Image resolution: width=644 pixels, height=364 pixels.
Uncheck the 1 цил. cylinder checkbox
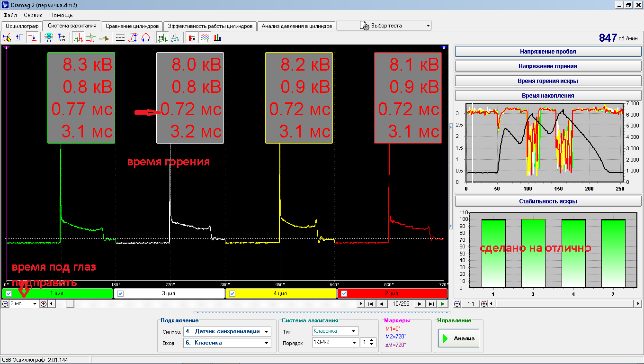pos(9,293)
